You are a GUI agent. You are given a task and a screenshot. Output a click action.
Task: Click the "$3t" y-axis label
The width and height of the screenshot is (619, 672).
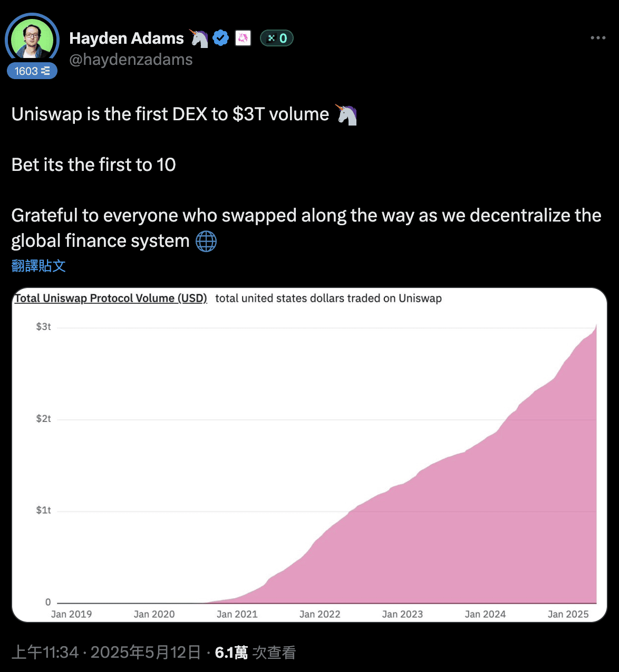(x=43, y=327)
